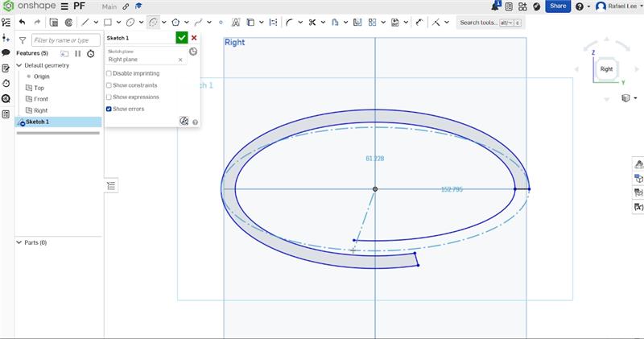Image resolution: width=644 pixels, height=339 pixels.
Task: Open the Spline tool dropdown
Action: 209,23
